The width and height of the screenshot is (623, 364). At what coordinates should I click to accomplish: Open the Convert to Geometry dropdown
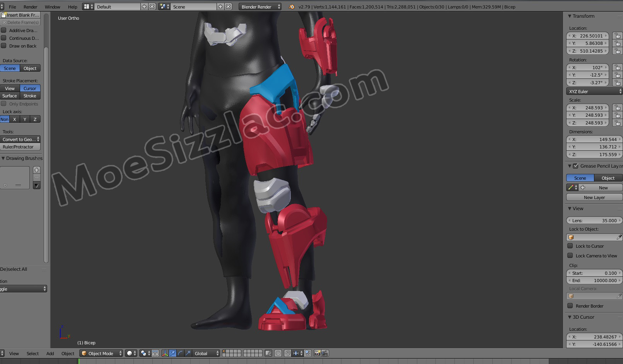click(20, 139)
